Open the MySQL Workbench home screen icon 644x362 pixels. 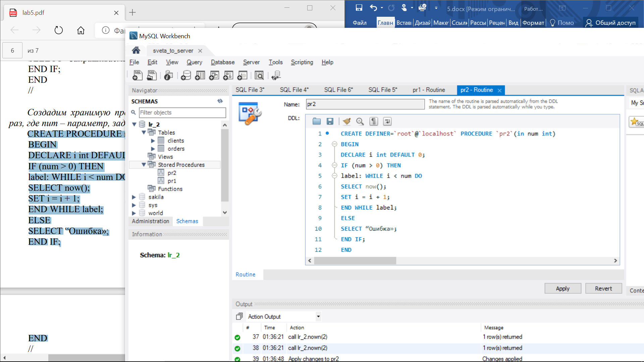pyautogui.click(x=136, y=50)
